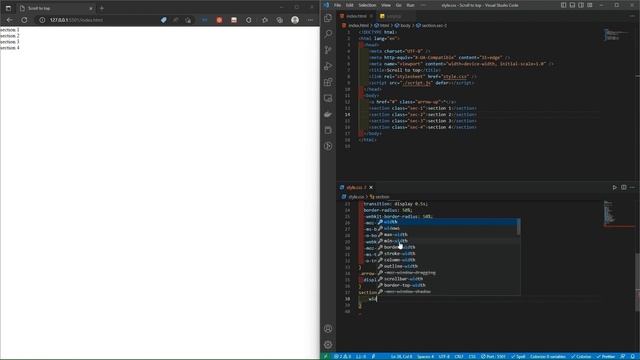Expand the overflow menu ellipsis after Run
640x360 pixels.
pyautogui.click(x=423, y=5)
